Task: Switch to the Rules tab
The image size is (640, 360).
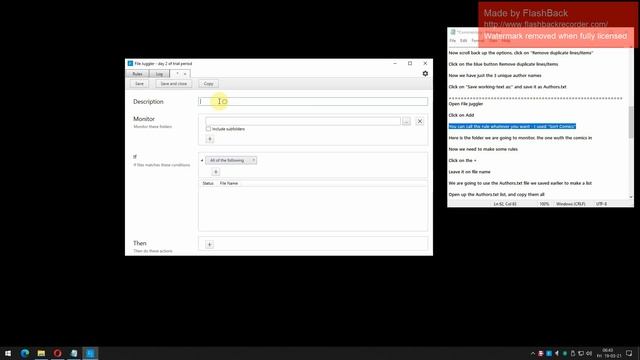Action: click(x=137, y=74)
